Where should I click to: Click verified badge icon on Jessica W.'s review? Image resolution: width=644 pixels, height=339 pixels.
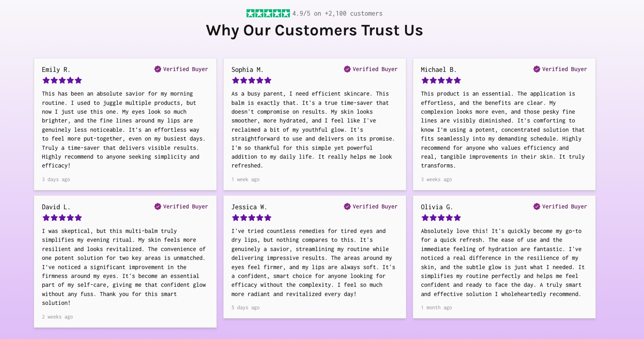[x=347, y=206]
